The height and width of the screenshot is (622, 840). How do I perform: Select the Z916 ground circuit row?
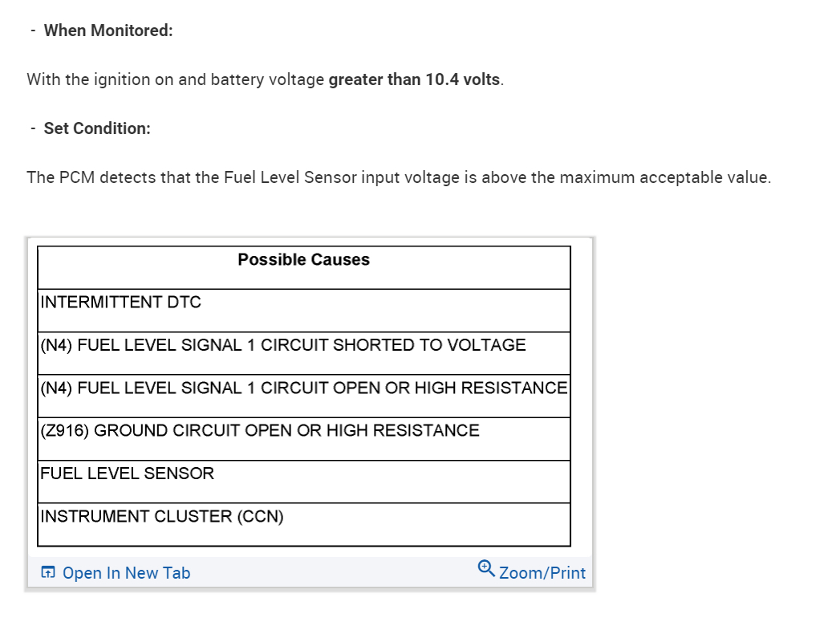(x=260, y=431)
